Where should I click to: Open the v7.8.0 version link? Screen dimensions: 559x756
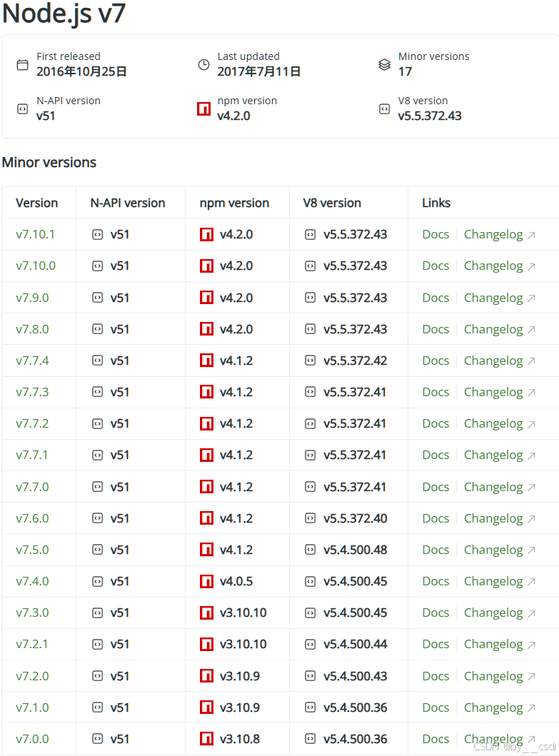[x=32, y=329]
